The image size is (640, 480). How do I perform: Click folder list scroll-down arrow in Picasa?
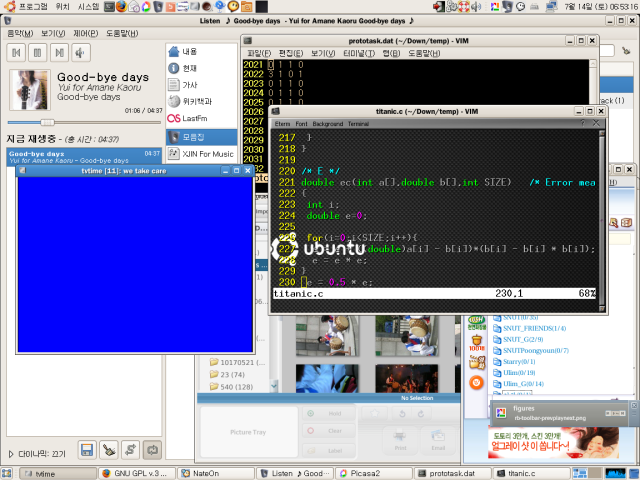pyautogui.click(x=274, y=386)
